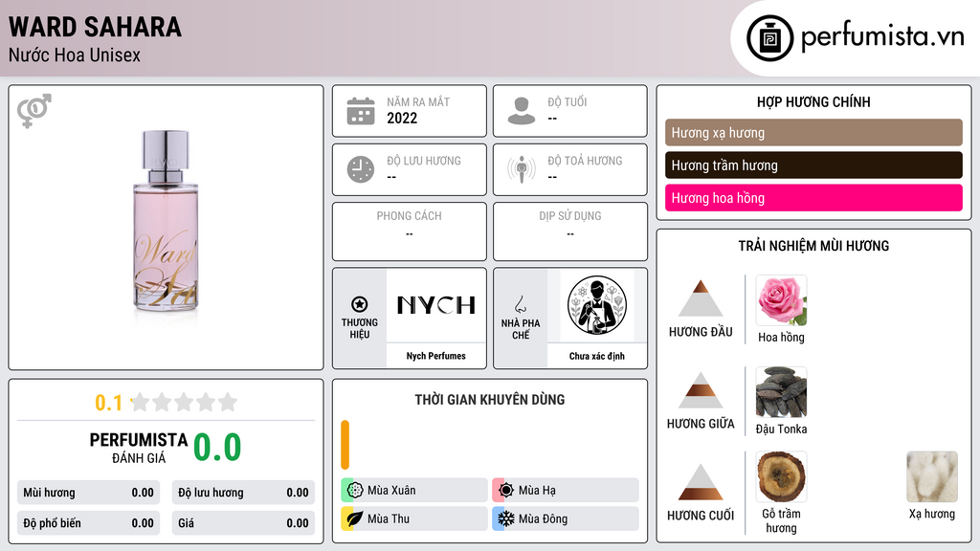Click the Nước Hoa Unisex subtitle
The image size is (980, 551).
[x=75, y=55]
